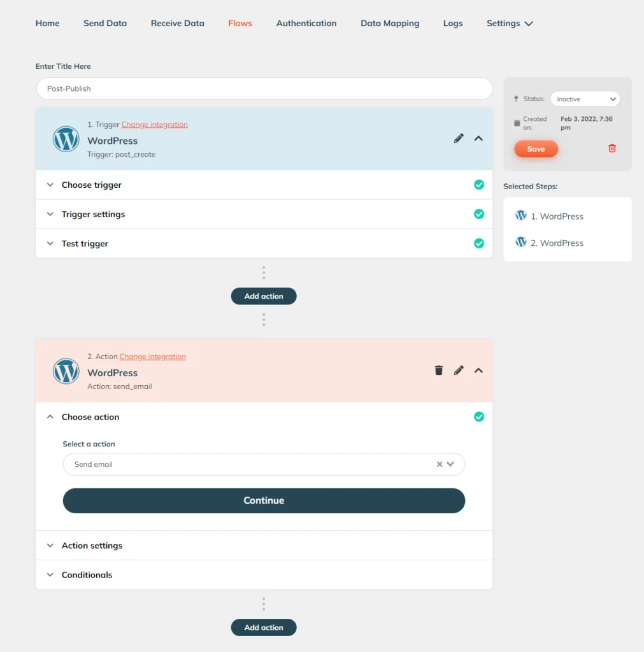This screenshot has height=652, width=644.
Task: Click the Post-Publish title input field
Action: [x=264, y=89]
